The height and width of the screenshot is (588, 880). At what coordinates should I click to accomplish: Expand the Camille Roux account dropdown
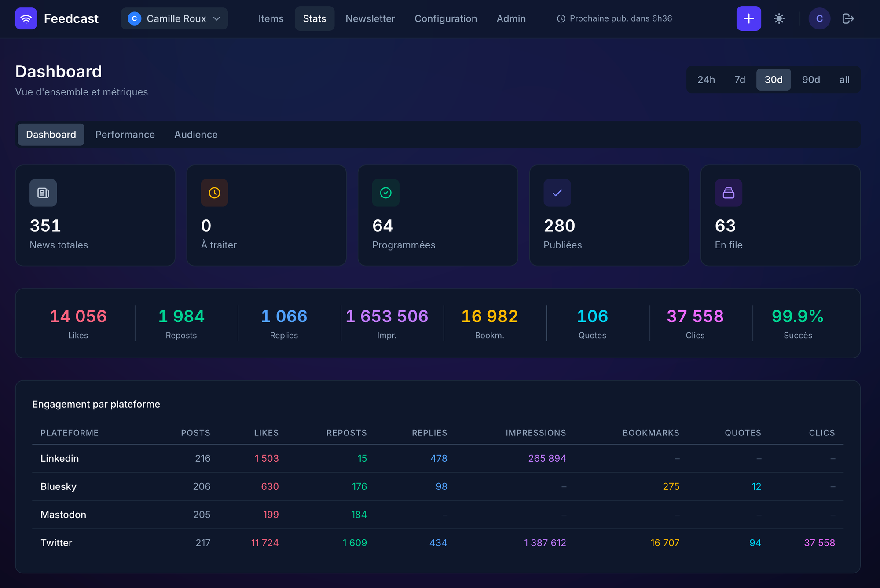(174, 18)
